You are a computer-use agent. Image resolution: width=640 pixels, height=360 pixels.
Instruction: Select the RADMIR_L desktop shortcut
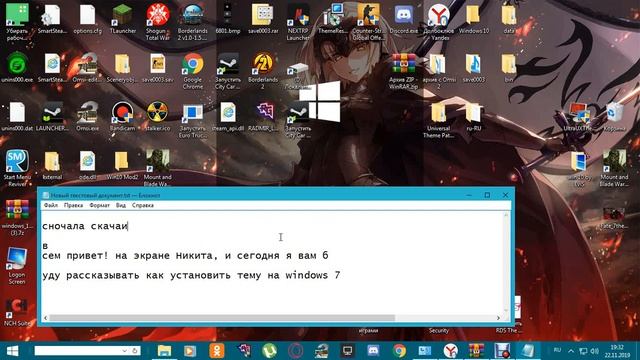(x=263, y=116)
